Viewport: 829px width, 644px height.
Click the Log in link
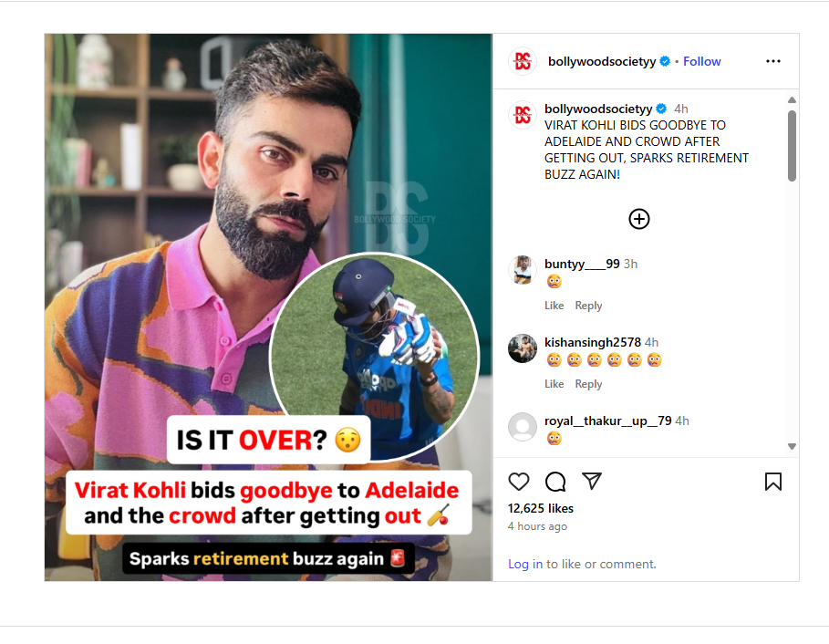pyautogui.click(x=525, y=564)
